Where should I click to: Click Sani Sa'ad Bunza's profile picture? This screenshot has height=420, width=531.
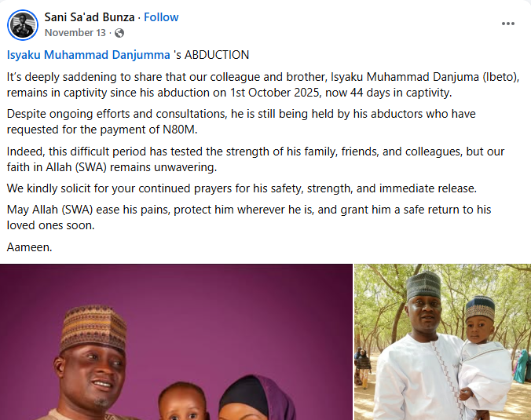(x=23, y=24)
